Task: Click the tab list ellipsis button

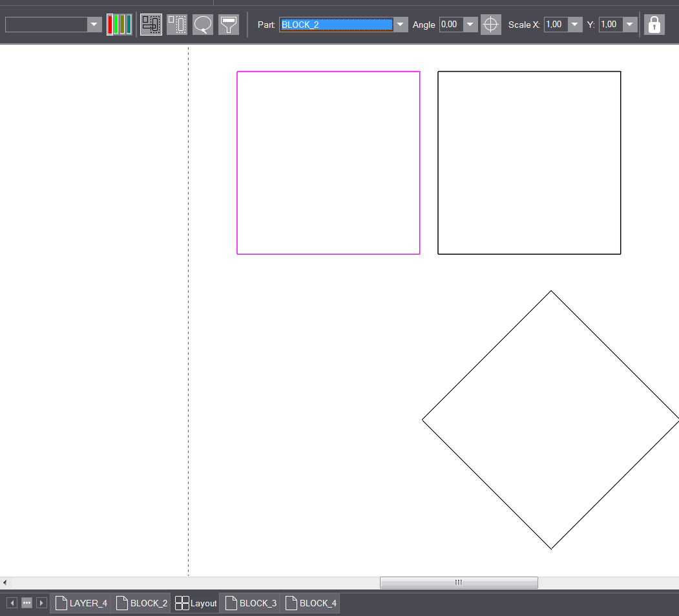Action: pos(27,603)
